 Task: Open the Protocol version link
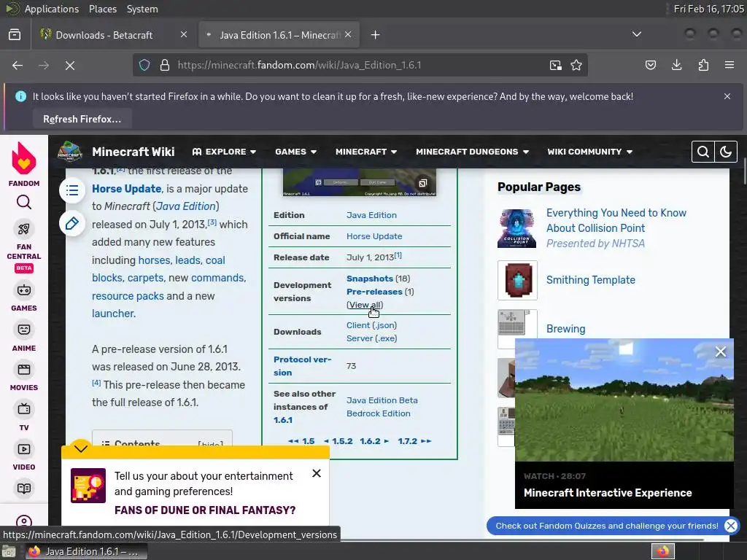(x=302, y=366)
